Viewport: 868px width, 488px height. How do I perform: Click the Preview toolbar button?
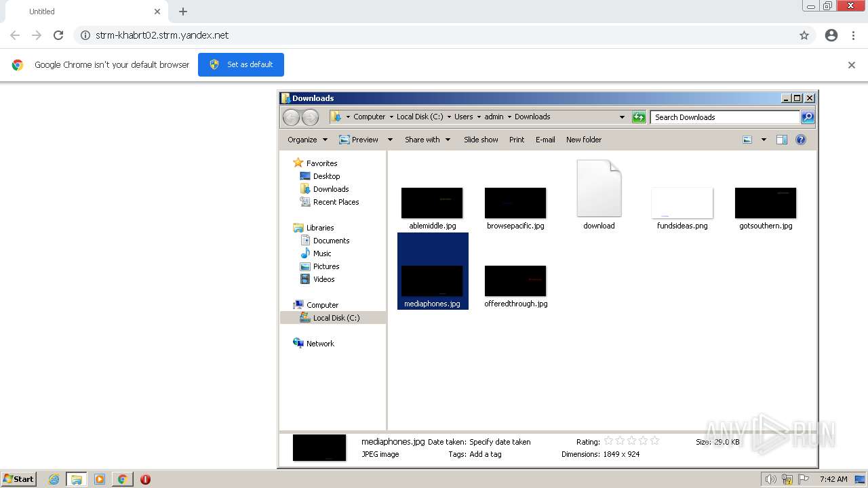click(359, 140)
